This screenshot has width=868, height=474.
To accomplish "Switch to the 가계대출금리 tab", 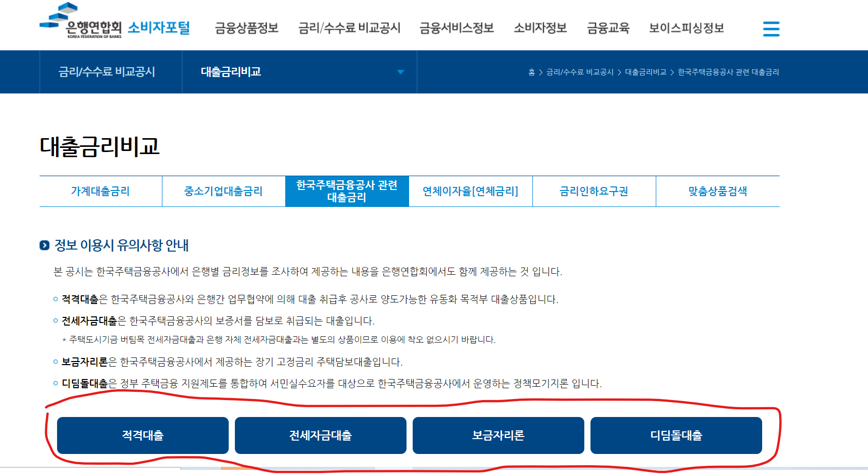I will point(101,192).
